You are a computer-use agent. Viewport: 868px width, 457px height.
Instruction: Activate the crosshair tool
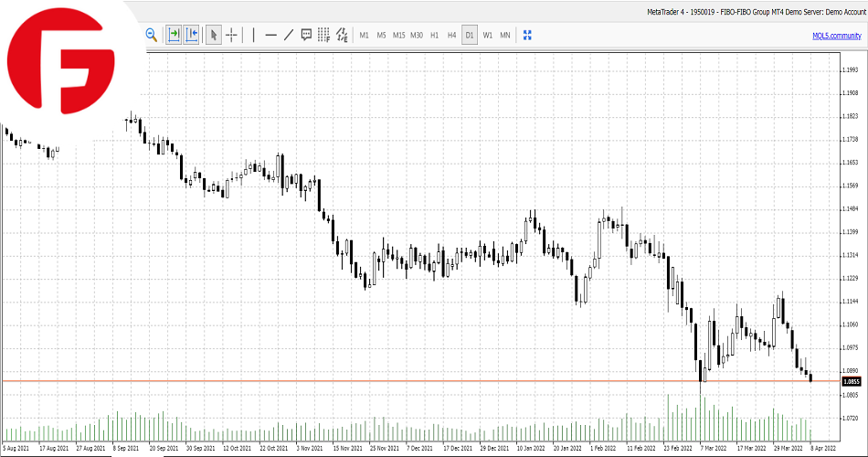tap(232, 35)
